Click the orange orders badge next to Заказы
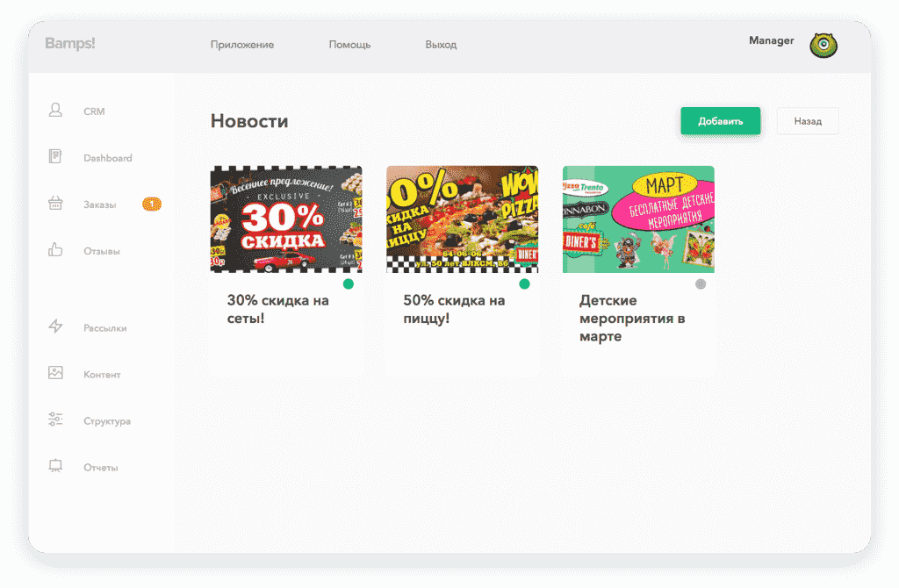Viewport: 899px width, 588px height. (151, 204)
